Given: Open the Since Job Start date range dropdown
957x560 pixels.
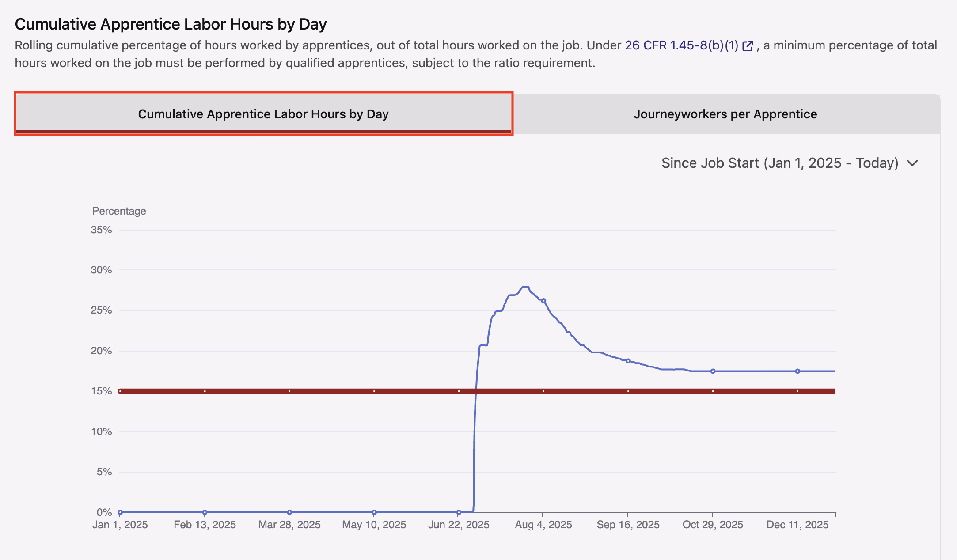Looking at the screenshot, I should click(x=790, y=163).
